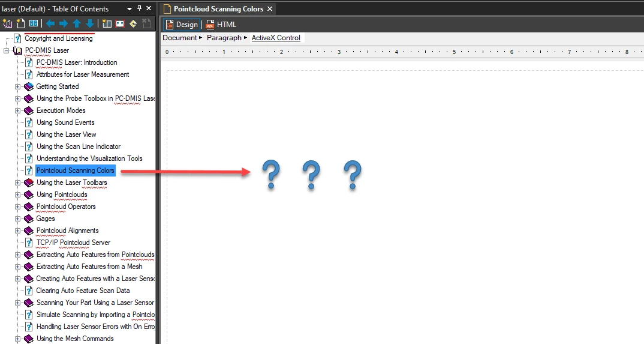Viewport: 644px width, 344px height.
Task: Expand Extracting Auto Features from Pointclouds
Action: coord(17,255)
